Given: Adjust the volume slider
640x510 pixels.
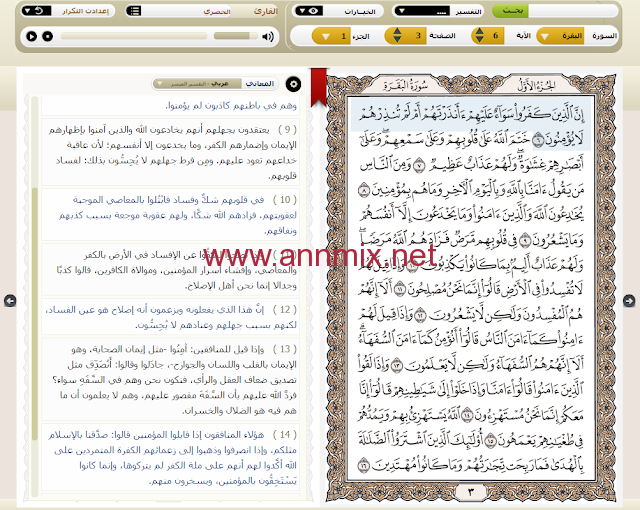Looking at the screenshot, I should coord(236,36).
